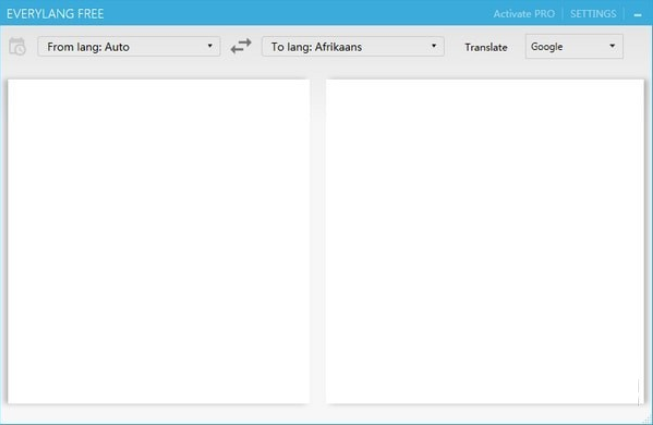This screenshot has height=425, width=653.
Task: Open the Activate PRO link
Action: [x=524, y=14]
